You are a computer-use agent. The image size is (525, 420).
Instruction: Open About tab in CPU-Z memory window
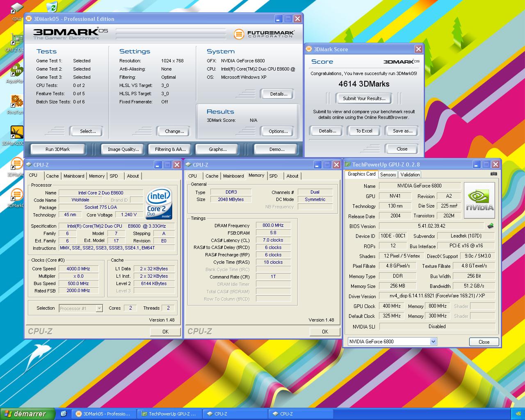tap(292, 176)
